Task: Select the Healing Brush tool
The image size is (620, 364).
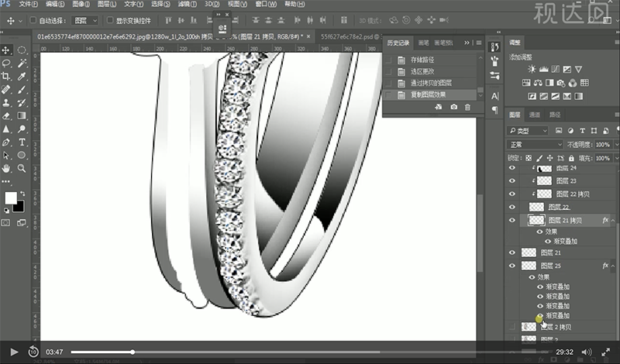Action: tap(6, 89)
